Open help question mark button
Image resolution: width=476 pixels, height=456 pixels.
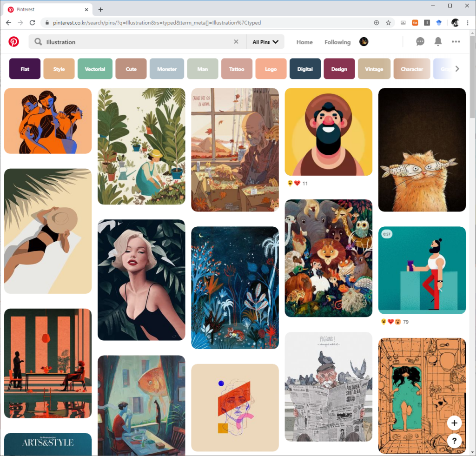click(x=454, y=441)
